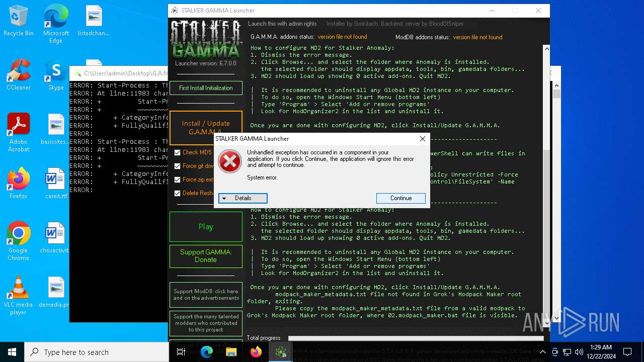Click Support the many talented modders button
The image size is (644, 362).
(x=206, y=323)
